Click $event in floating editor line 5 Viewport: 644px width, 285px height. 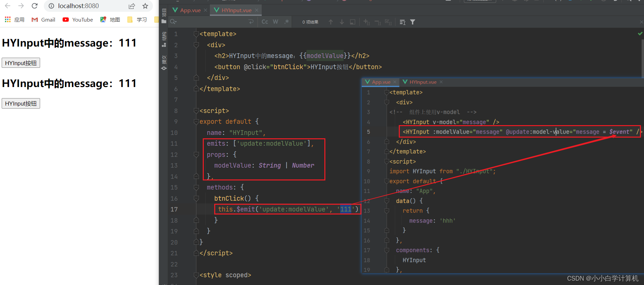(619, 132)
